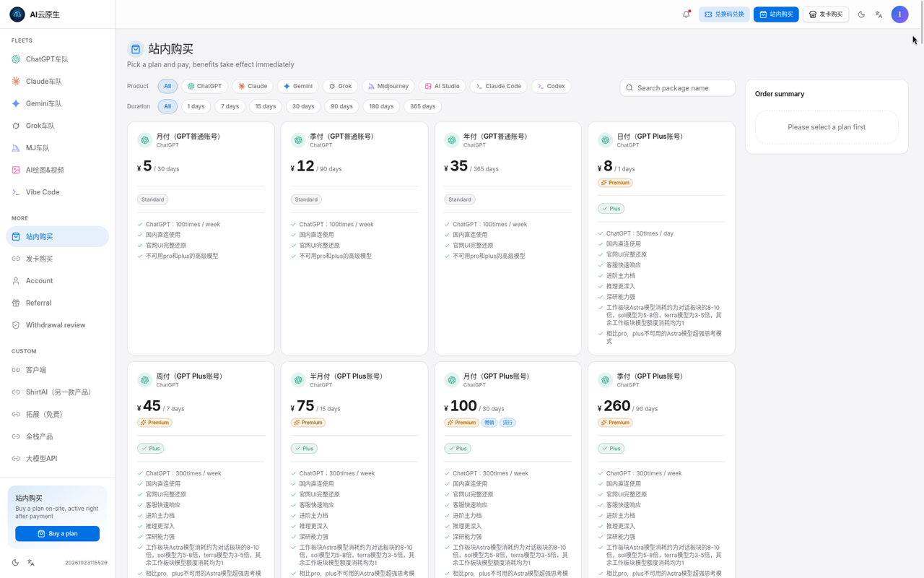Filter products by Gemini
Screen dimensions: 924x578
click(x=298, y=86)
